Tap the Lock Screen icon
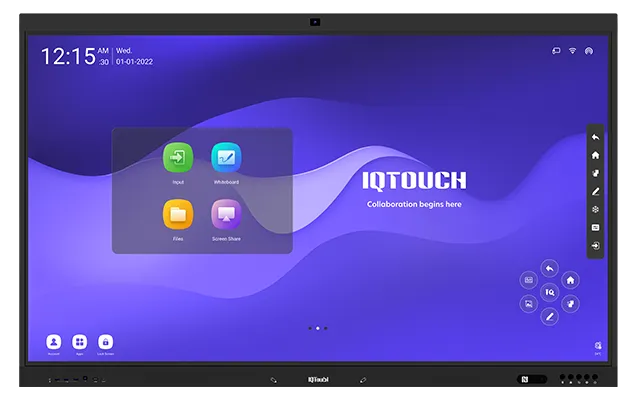Viewport: 640px width, 400px height. 105,342
